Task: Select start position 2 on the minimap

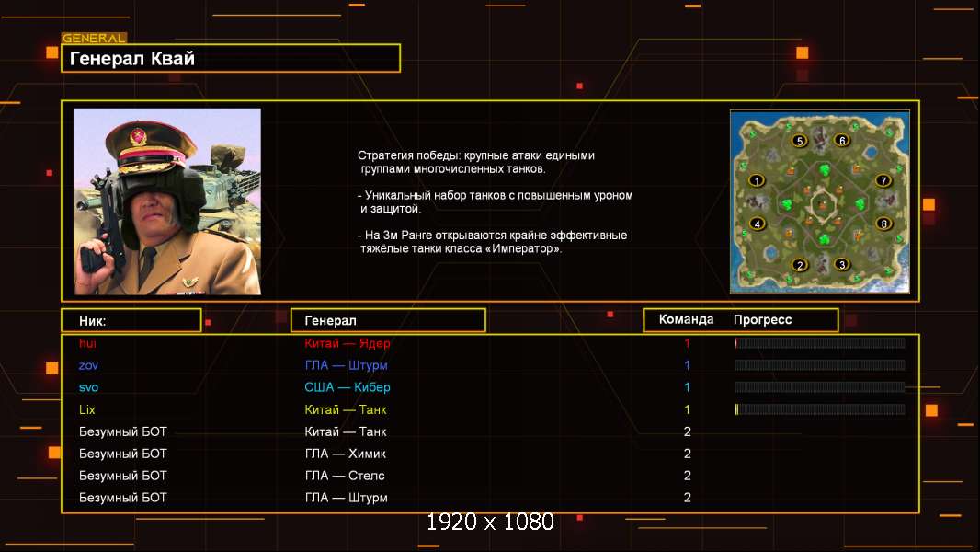Action: (x=800, y=265)
